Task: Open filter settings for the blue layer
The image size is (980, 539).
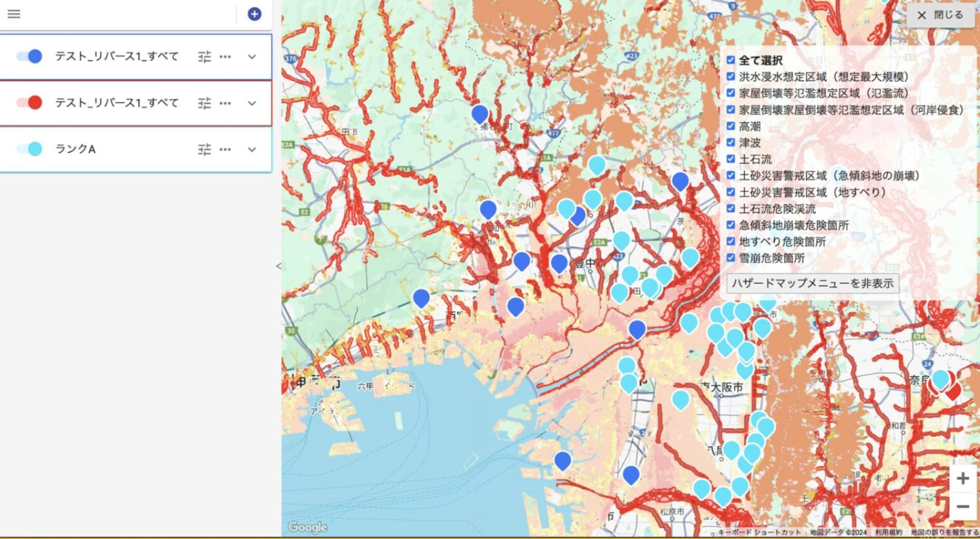Action: click(x=204, y=57)
